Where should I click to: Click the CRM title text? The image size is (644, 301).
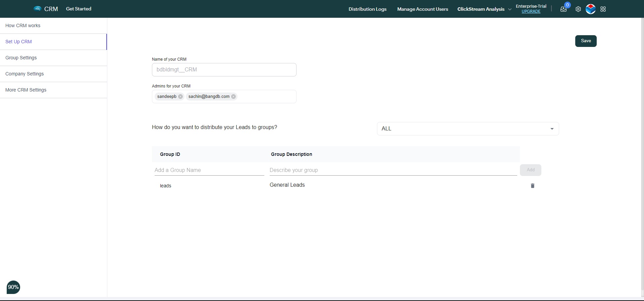51,9
